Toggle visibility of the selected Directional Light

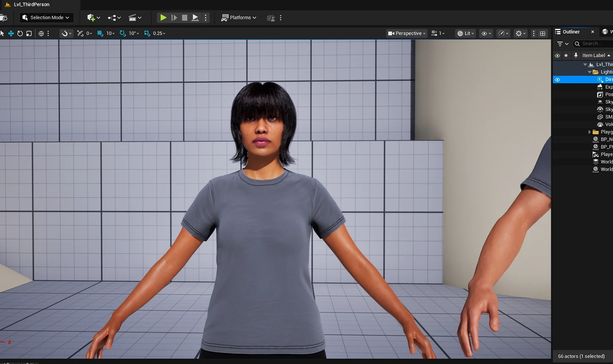click(x=557, y=80)
